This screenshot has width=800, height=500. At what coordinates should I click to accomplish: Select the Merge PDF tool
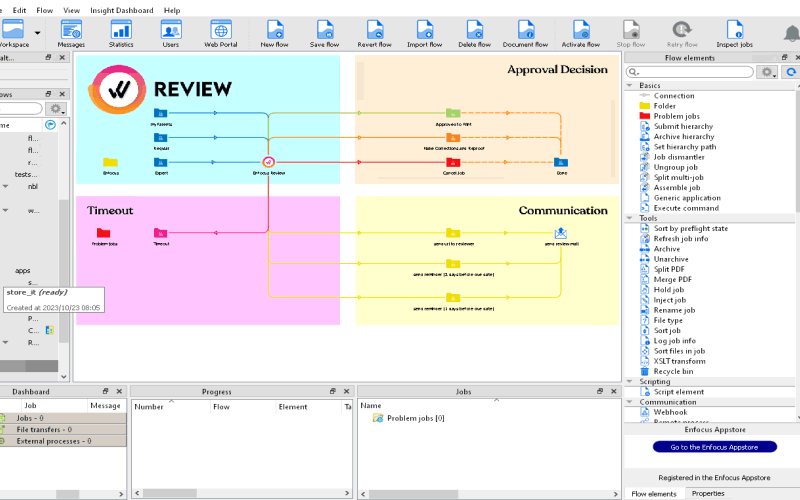(672, 279)
